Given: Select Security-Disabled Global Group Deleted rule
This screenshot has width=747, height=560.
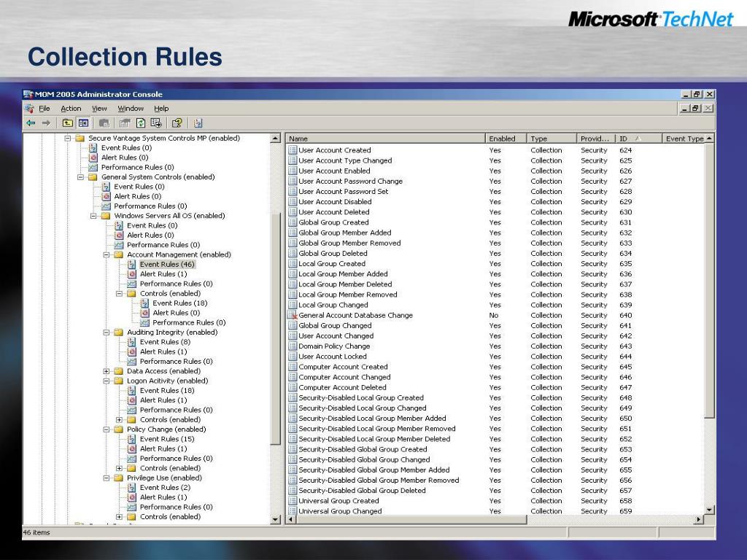Looking at the screenshot, I should 362,491.
